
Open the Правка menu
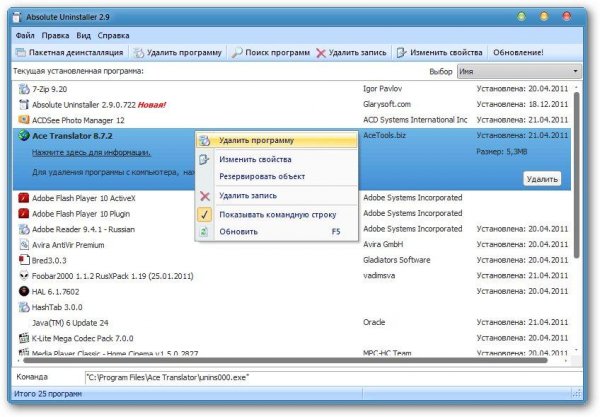coord(55,36)
